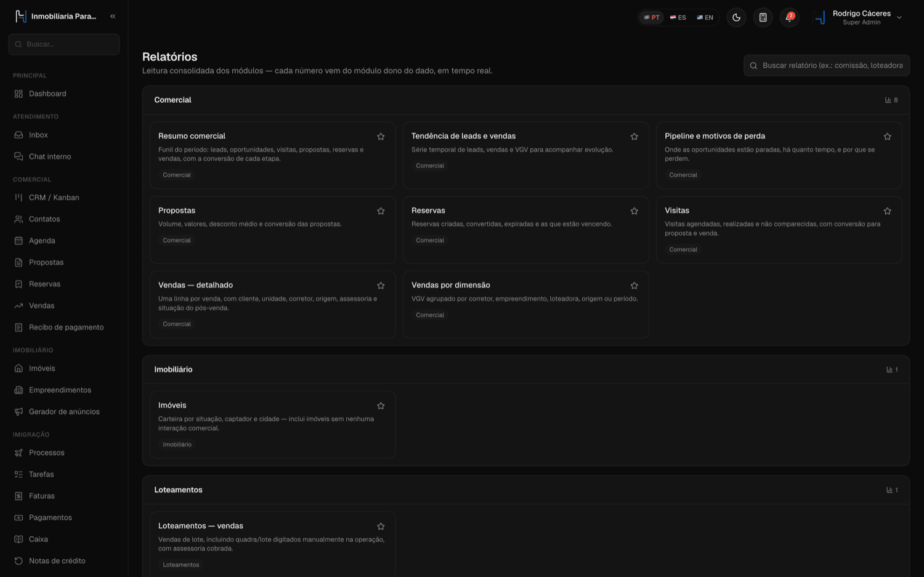924x577 pixels.
Task: Collapse the Comercial section header
Action: [525, 100]
